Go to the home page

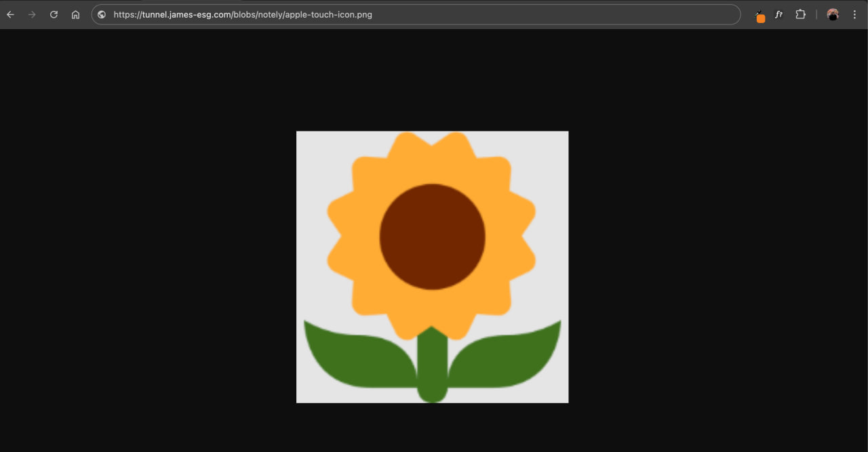pos(75,14)
